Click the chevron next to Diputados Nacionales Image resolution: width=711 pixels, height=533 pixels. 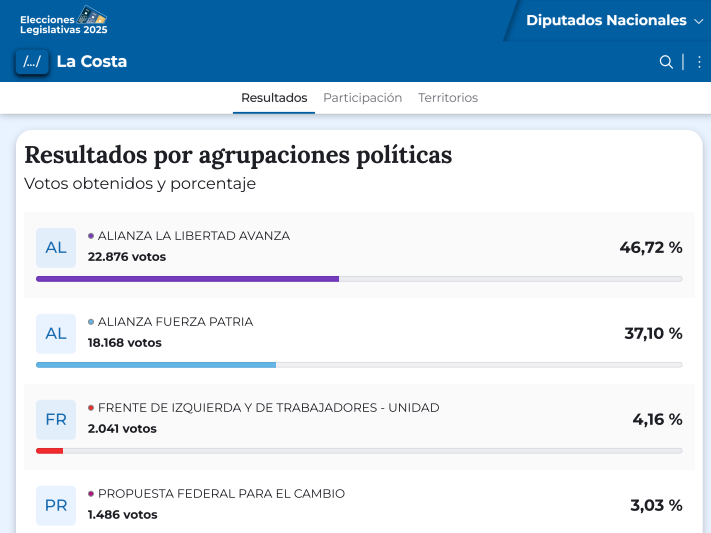tap(698, 21)
